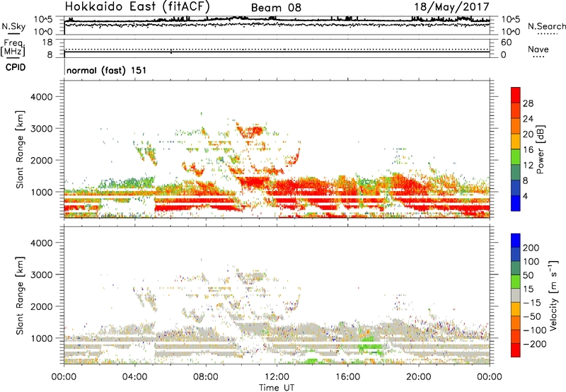Click the Velocity colorbar red -200 segment
Viewport: 566px width, 392px height.
tap(516, 350)
